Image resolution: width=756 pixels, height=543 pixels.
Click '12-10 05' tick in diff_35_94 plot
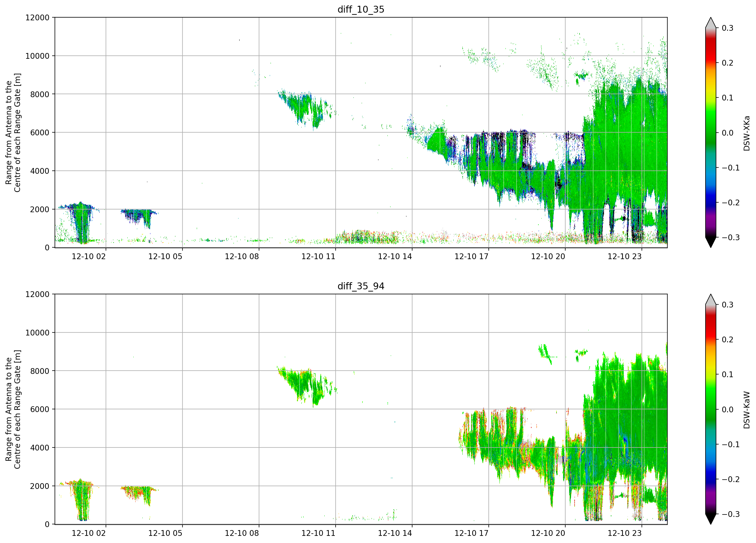point(165,533)
